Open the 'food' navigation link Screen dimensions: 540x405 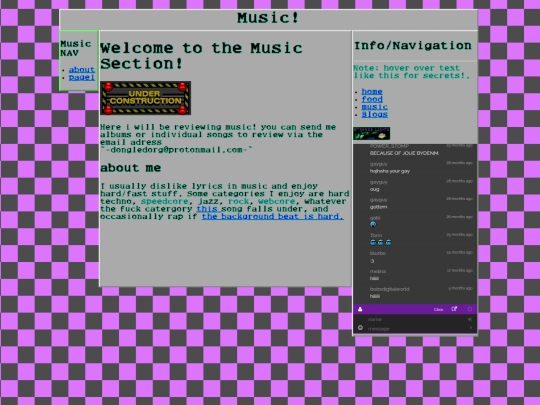[372, 99]
